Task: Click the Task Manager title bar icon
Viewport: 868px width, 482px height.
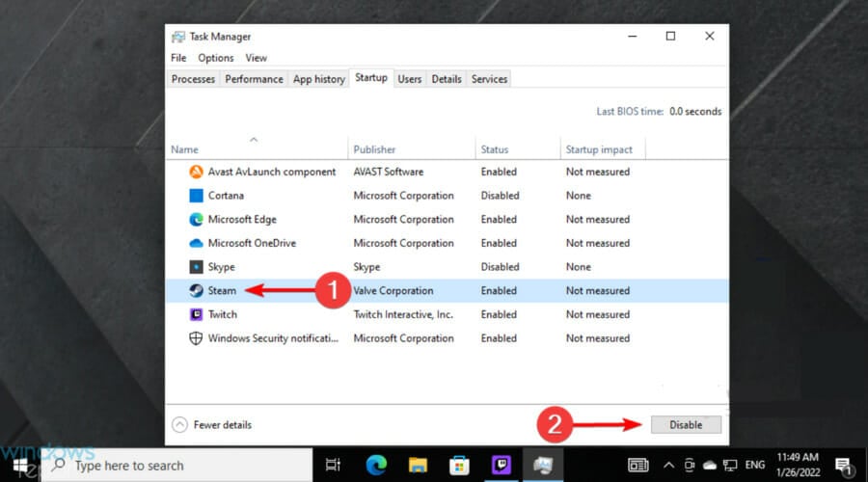Action: pos(178,37)
